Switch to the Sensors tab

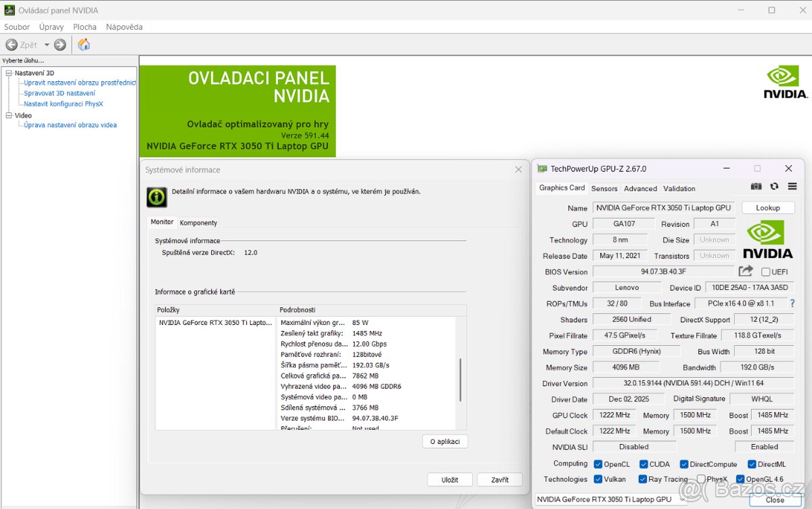604,189
